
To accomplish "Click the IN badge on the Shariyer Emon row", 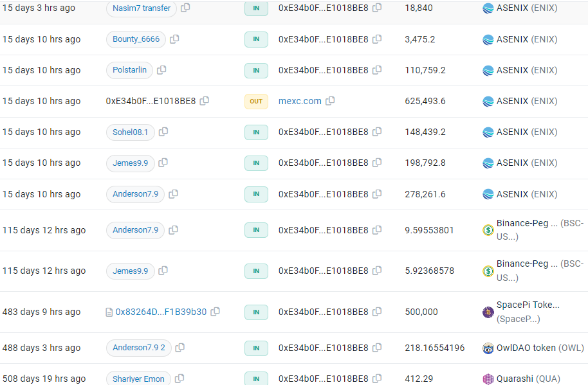I will point(256,379).
